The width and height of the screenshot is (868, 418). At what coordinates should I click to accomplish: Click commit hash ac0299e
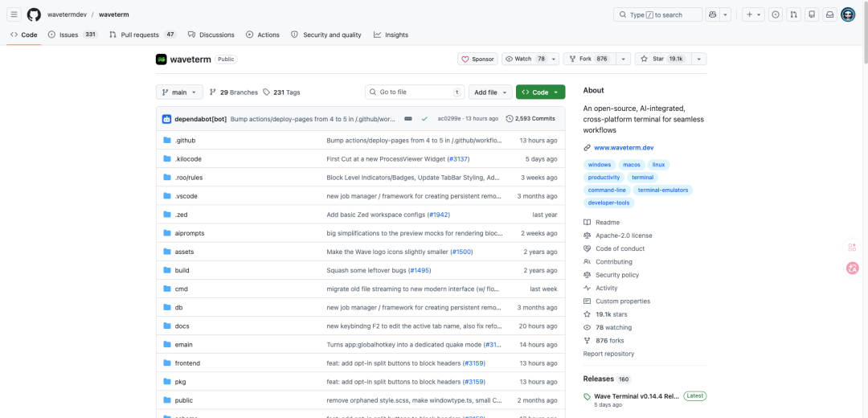coord(449,118)
